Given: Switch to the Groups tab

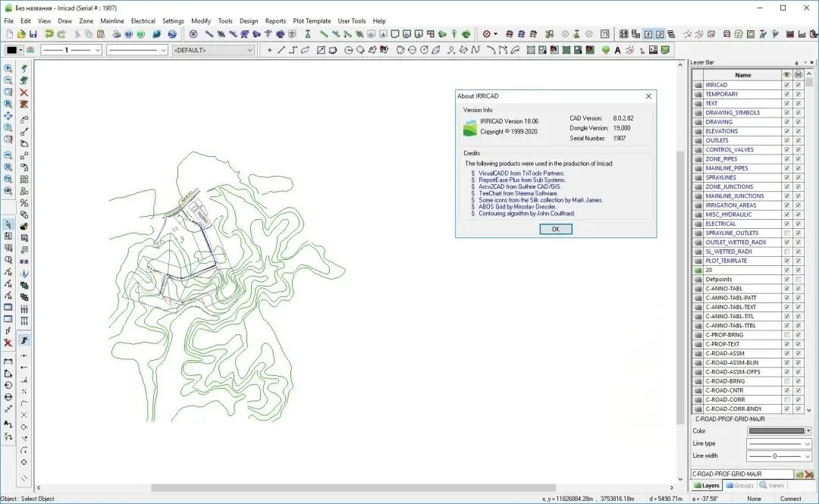Looking at the screenshot, I should click(x=739, y=485).
